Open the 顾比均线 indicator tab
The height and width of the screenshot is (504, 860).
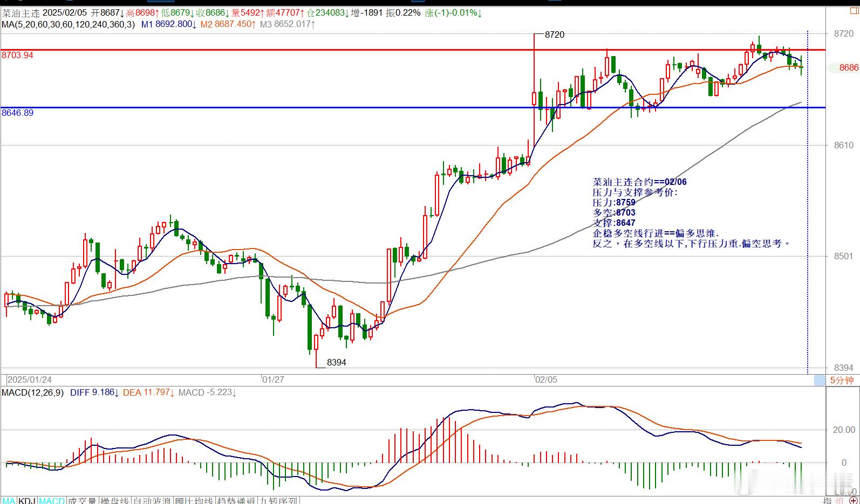click(x=194, y=500)
